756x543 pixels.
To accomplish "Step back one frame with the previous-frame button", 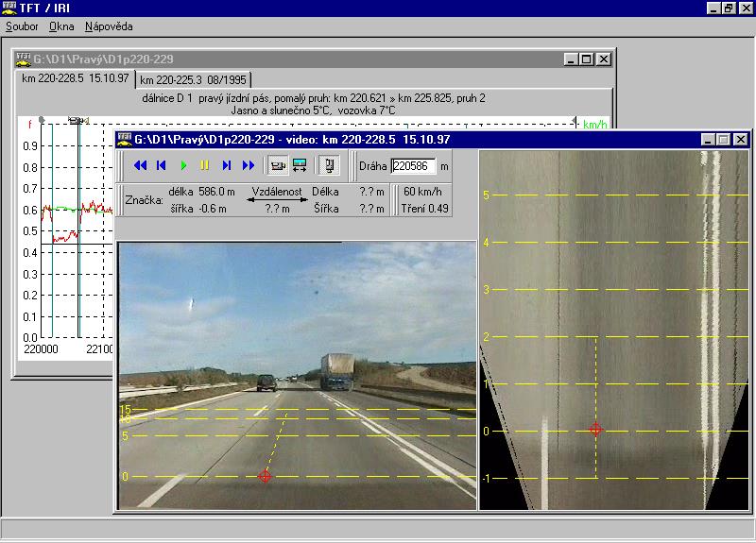I will click(161, 166).
